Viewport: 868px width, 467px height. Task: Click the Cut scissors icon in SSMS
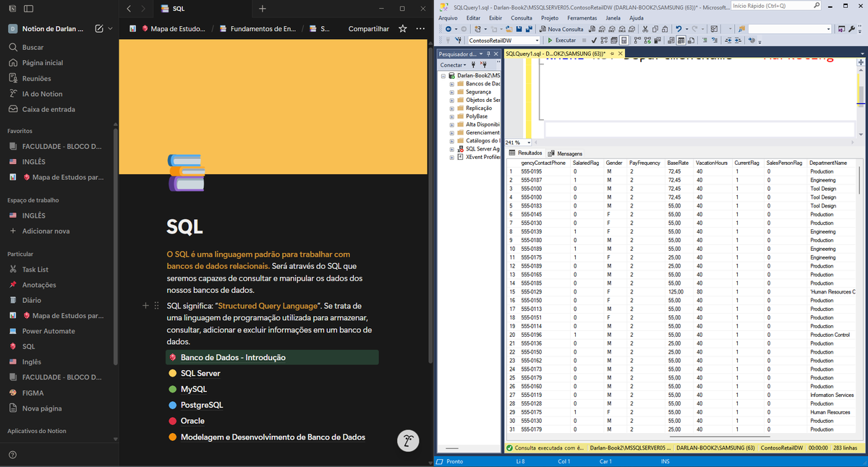(x=644, y=29)
